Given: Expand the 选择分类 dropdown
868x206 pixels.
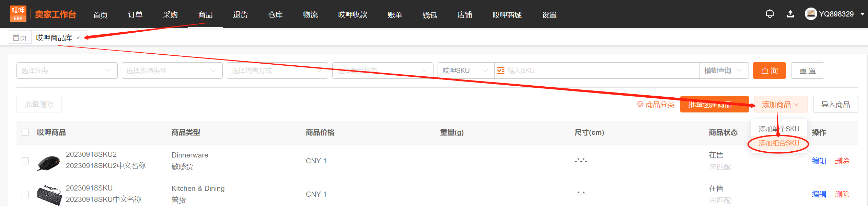Looking at the screenshot, I should click(x=67, y=71).
